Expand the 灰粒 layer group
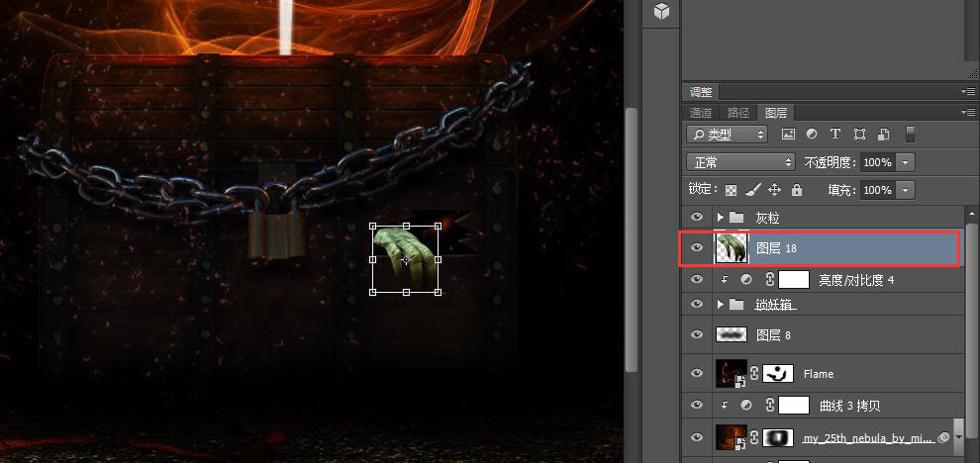Viewport: 980px width, 463px height. [x=720, y=218]
